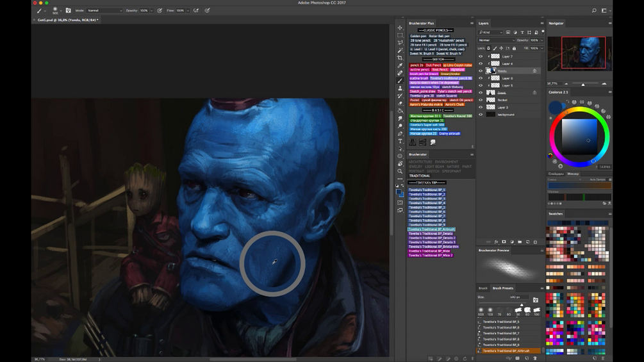Select the Dodge tool

pos(400,126)
